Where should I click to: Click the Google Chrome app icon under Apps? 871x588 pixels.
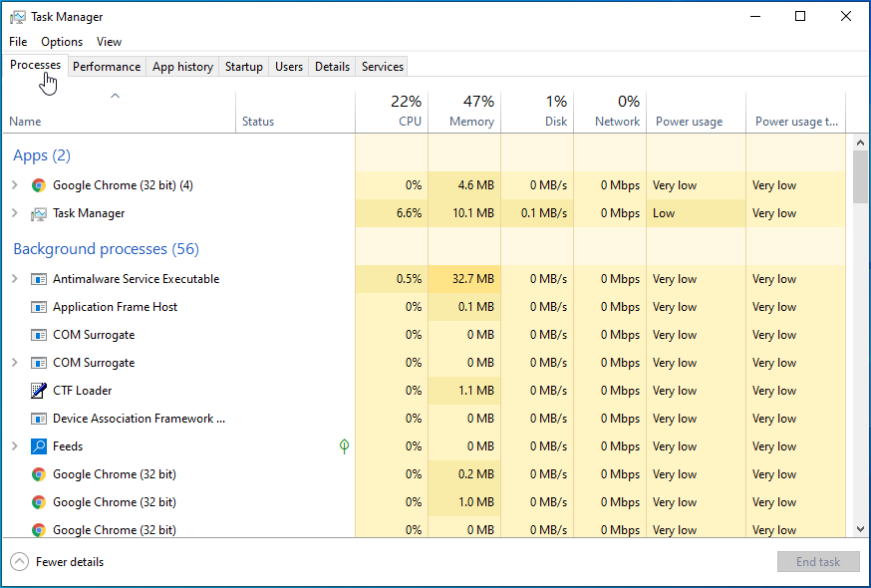pos(39,185)
